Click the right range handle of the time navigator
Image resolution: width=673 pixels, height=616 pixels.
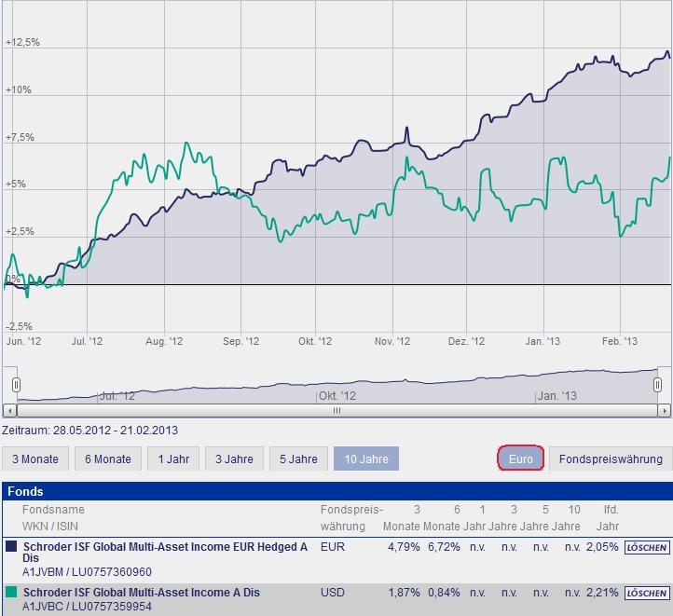click(x=657, y=385)
